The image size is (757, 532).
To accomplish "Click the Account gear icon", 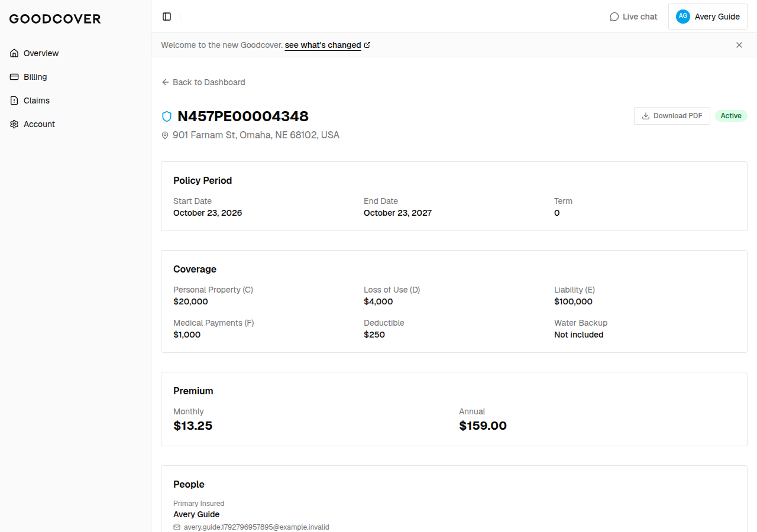I will (14, 124).
